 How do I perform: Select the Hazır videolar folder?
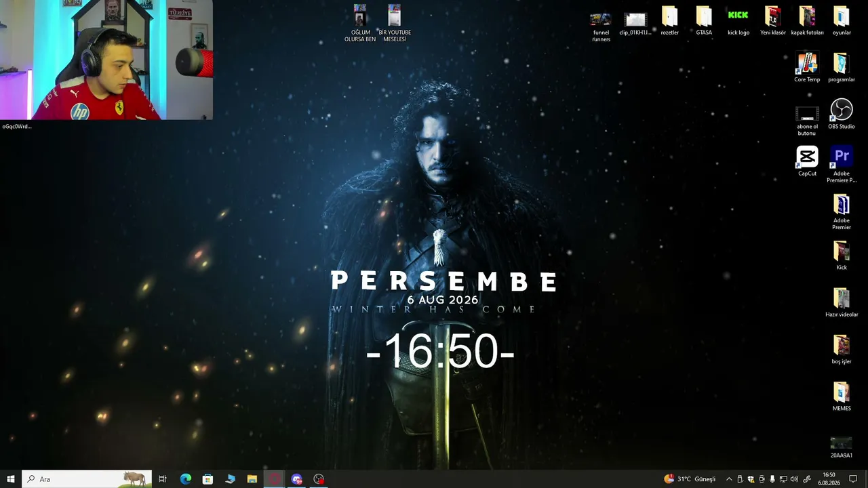point(842,303)
